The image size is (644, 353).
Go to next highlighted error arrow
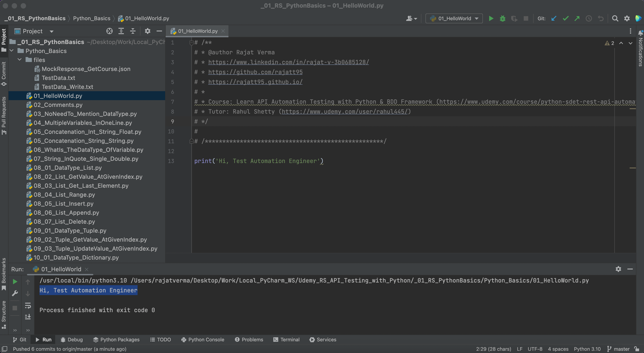coord(631,43)
